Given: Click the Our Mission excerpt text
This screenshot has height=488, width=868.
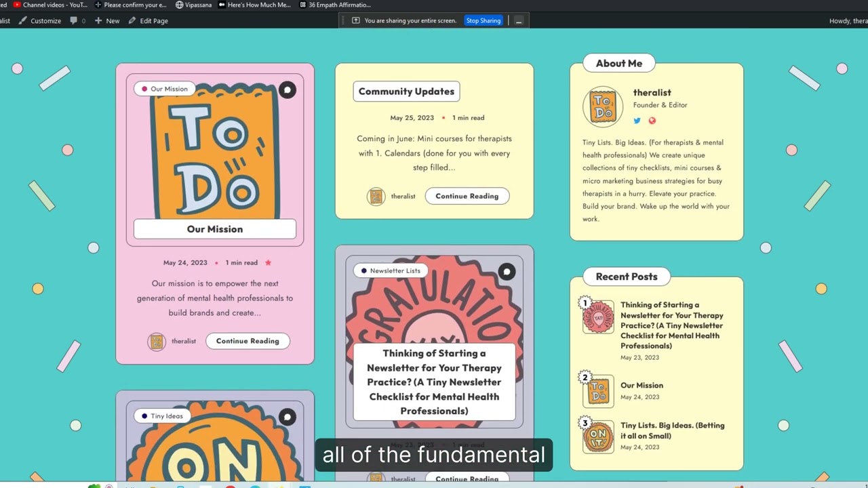Looking at the screenshot, I should [x=215, y=298].
